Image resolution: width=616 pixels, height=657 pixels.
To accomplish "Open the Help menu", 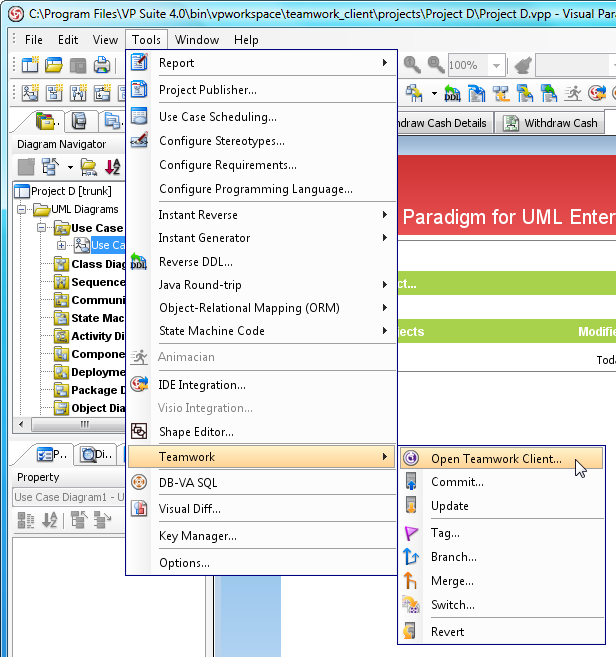I will 246,40.
